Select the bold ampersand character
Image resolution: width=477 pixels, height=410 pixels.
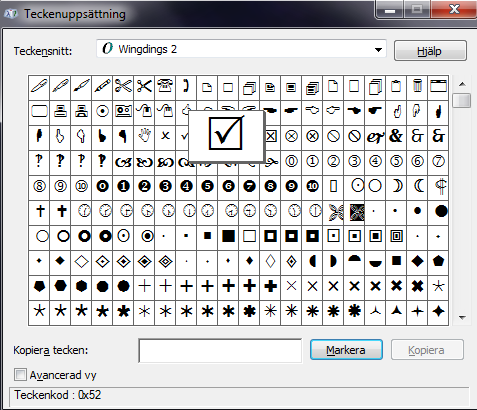396,136
